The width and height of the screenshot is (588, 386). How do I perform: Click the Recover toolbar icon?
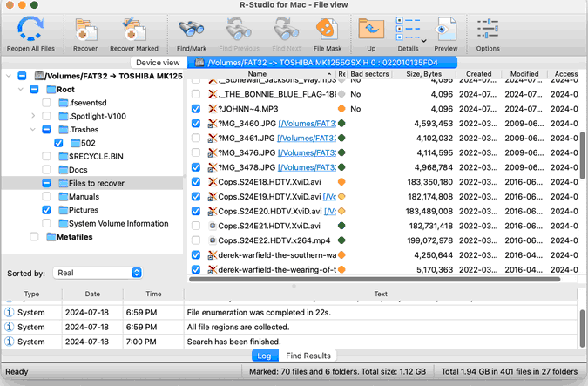coord(86,30)
